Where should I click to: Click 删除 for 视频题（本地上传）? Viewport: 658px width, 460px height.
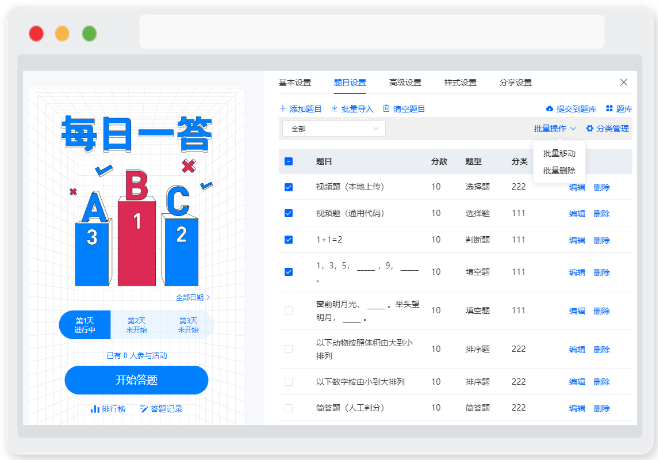click(x=601, y=188)
